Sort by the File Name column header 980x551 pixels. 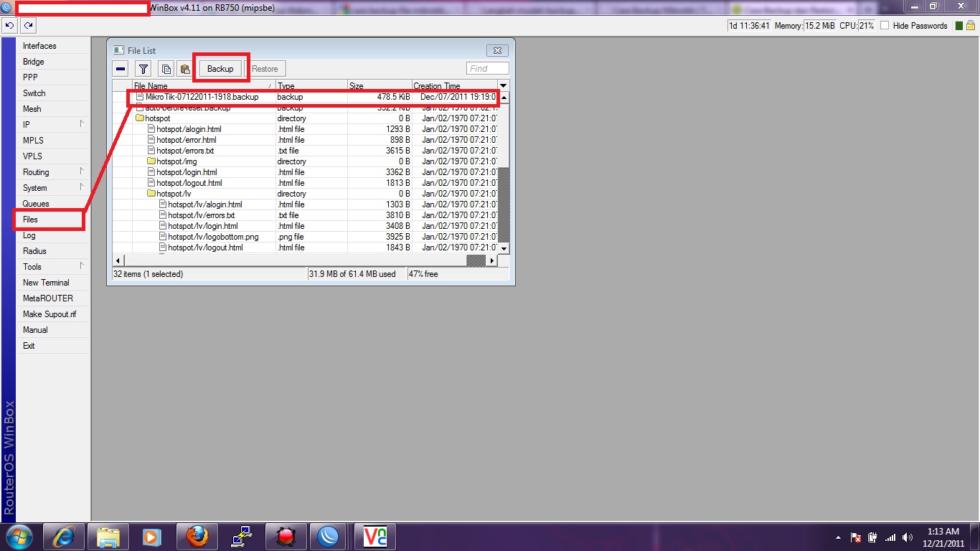[204, 85]
